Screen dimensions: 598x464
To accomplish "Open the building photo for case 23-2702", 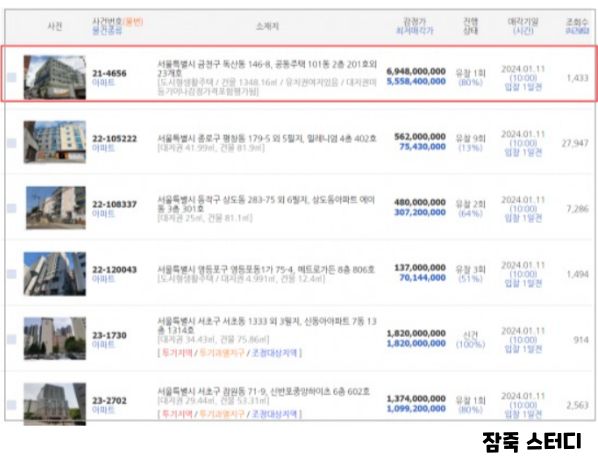I will click(x=55, y=404).
